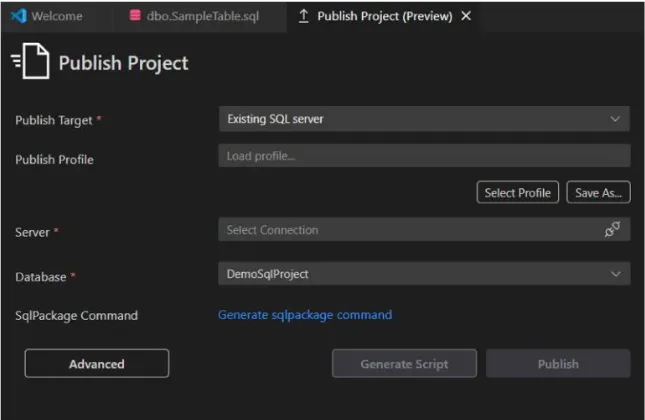Screen dimensions: 645x420
Task: Click the Save As... button
Action: click(598, 193)
